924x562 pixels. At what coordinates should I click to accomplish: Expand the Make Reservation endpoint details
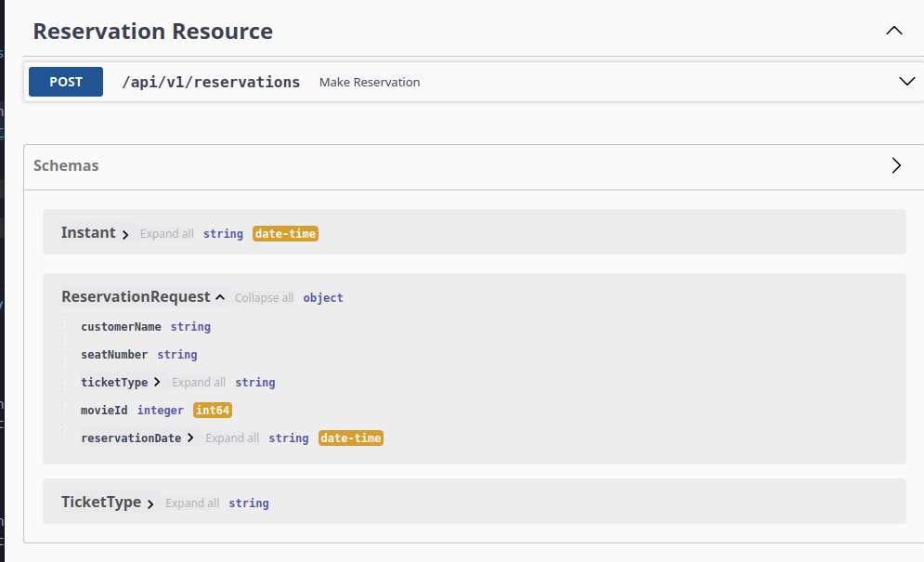point(907,81)
